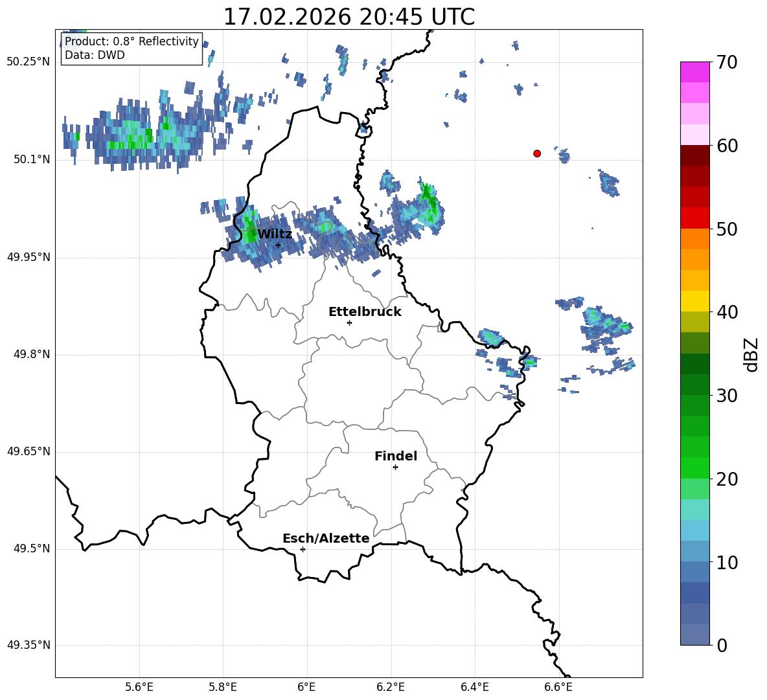Click the orange colorbar segment just below the 50 tick
The image size is (767, 700).
[694, 239]
